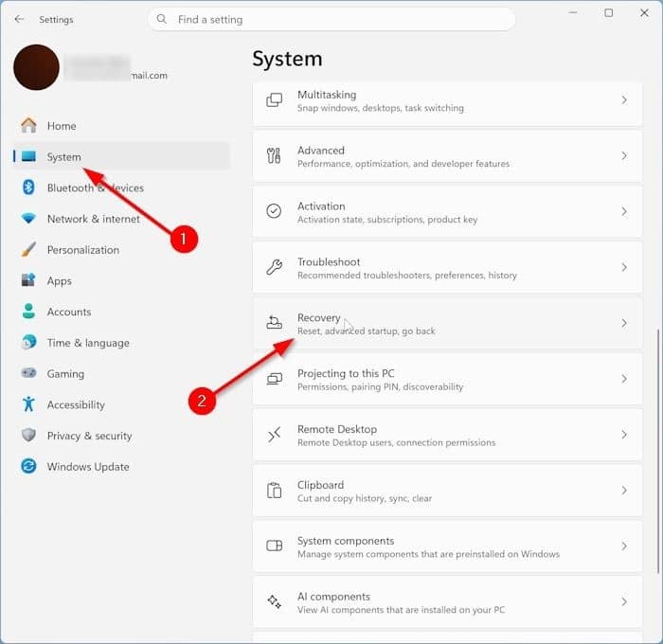Expand Multitasking with its chevron
This screenshot has height=644, width=663.
click(624, 100)
